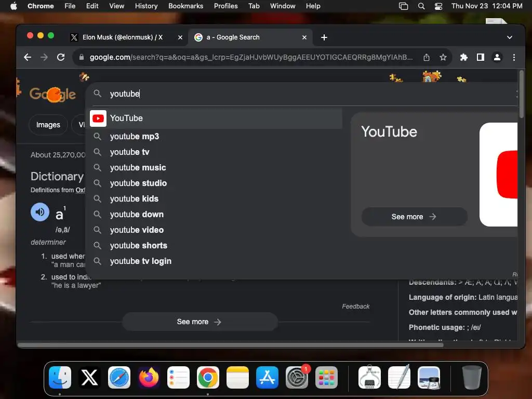Click the horizontal scrollbar at window bottom
This screenshot has height=399, width=532.
231,345
